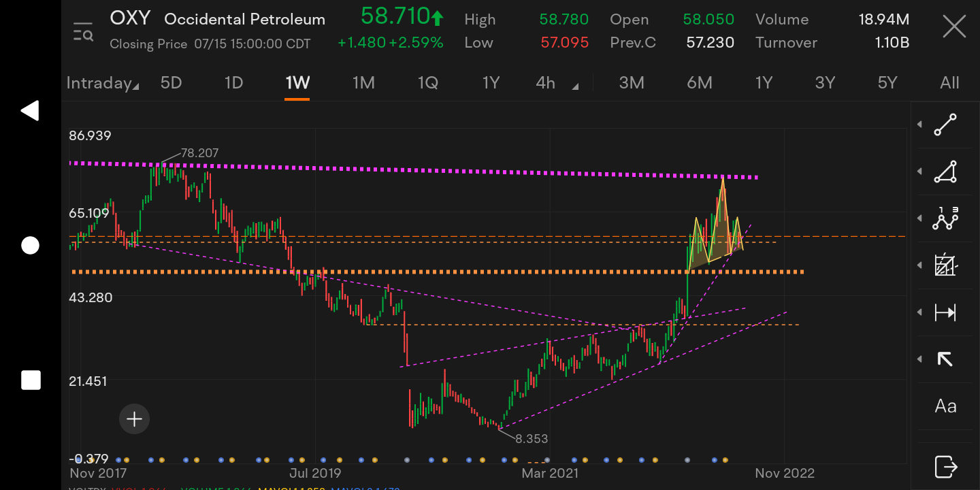Tap the 86.939 price axis label
Viewport: 980px width, 490px height.
(90, 135)
